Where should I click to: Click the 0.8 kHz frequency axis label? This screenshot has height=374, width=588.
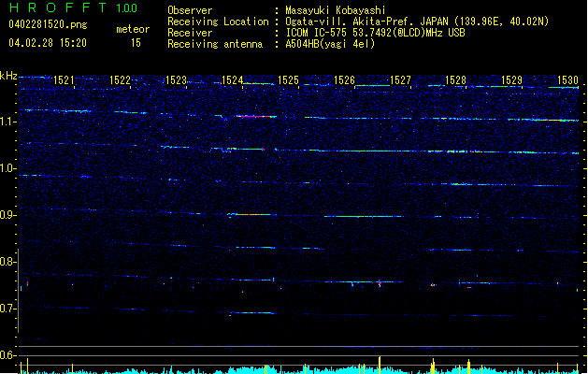(x=8, y=262)
